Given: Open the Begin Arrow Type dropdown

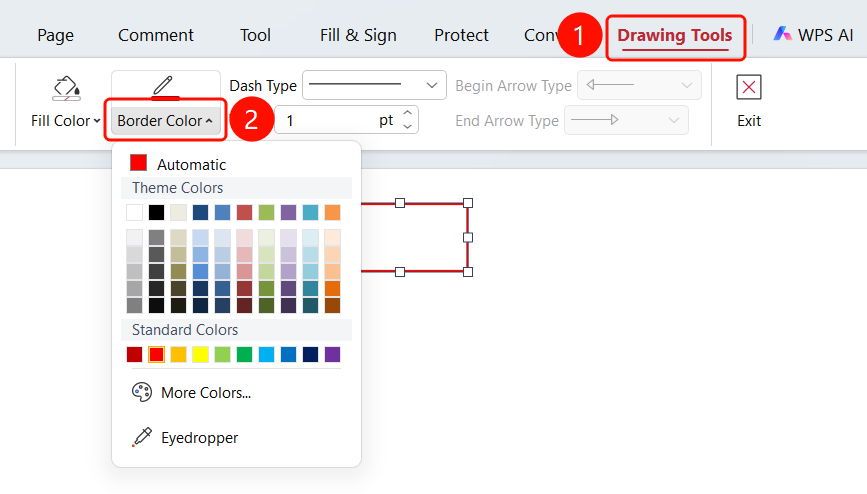Looking at the screenshot, I should 639,85.
